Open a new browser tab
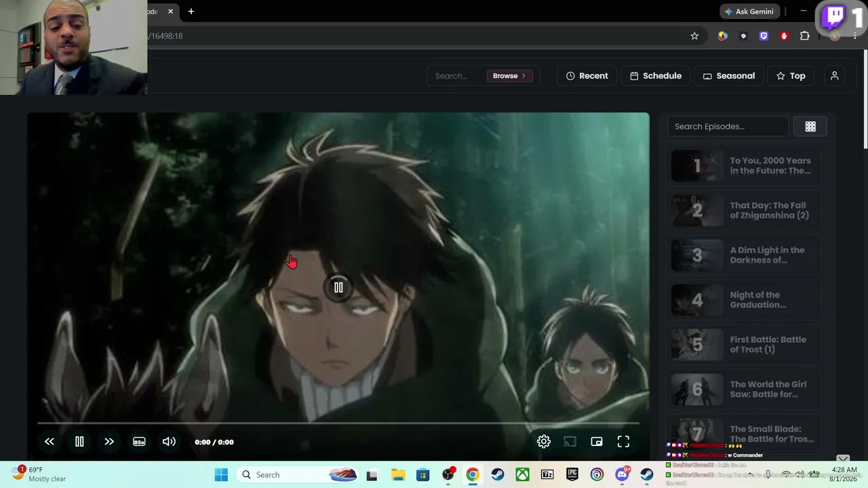Screen dimensions: 868x488 (x=191, y=12)
